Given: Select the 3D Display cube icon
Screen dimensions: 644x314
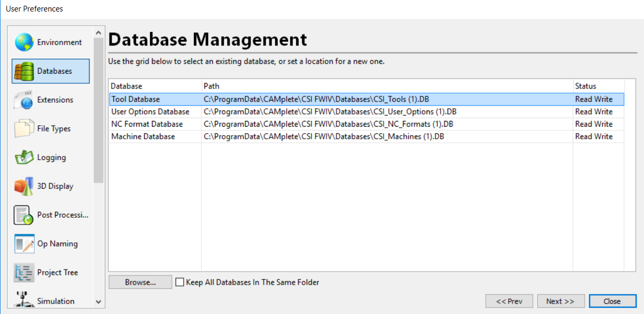Looking at the screenshot, I should click(24, 186).
